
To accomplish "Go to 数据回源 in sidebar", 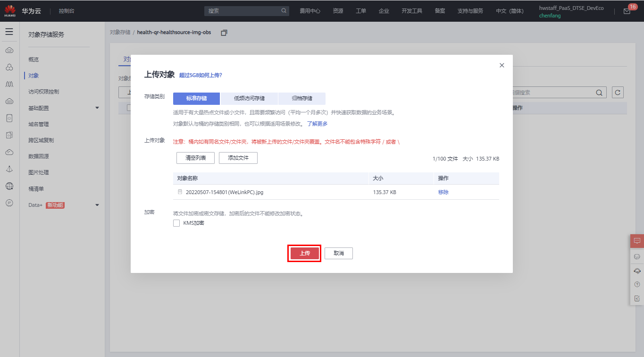I will point(39,156).
